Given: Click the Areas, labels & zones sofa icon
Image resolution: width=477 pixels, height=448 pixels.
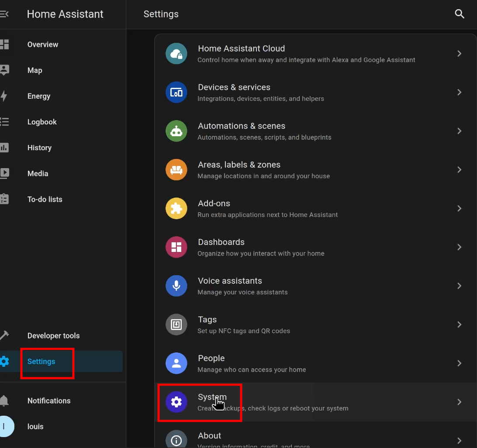Looking at the screenshot, I should [176, 170].
